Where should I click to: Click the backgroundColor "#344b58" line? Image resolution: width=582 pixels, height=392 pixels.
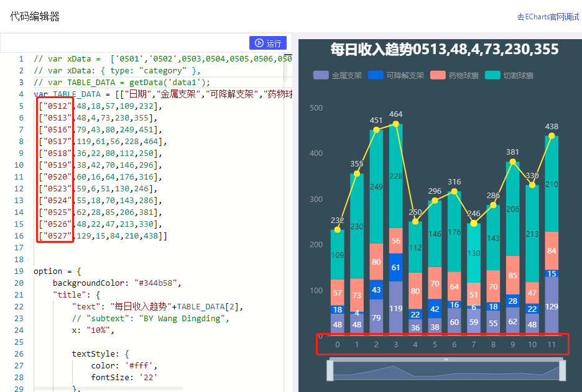click(x=117, y=283)
